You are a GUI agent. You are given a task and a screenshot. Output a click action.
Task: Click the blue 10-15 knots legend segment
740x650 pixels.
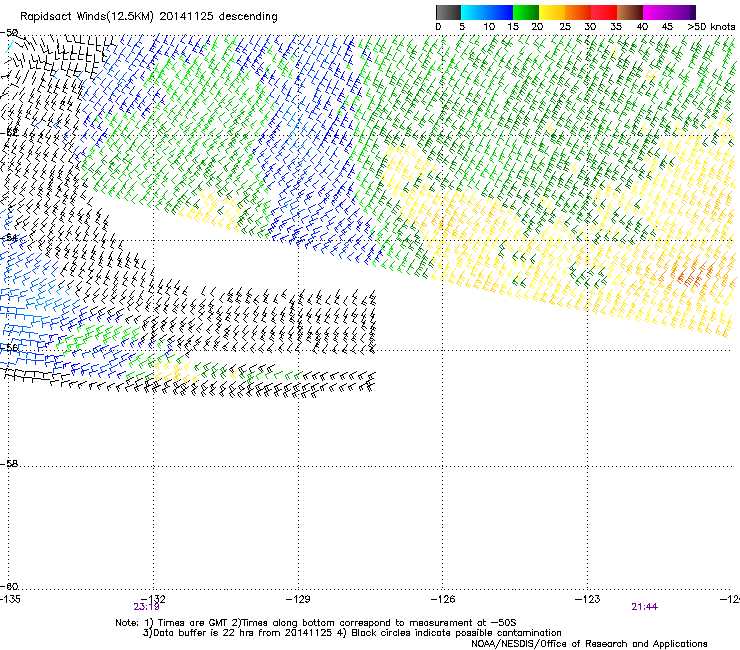click(500, 12)
